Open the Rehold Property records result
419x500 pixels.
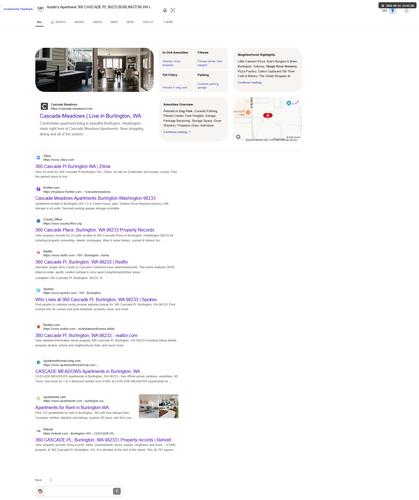click(x=103, y=440)
